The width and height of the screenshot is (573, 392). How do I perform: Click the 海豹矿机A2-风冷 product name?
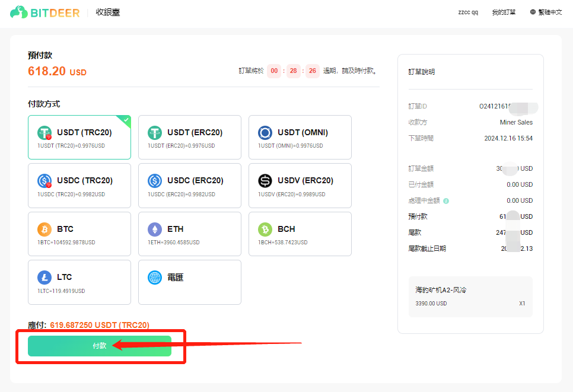(441, 290)
